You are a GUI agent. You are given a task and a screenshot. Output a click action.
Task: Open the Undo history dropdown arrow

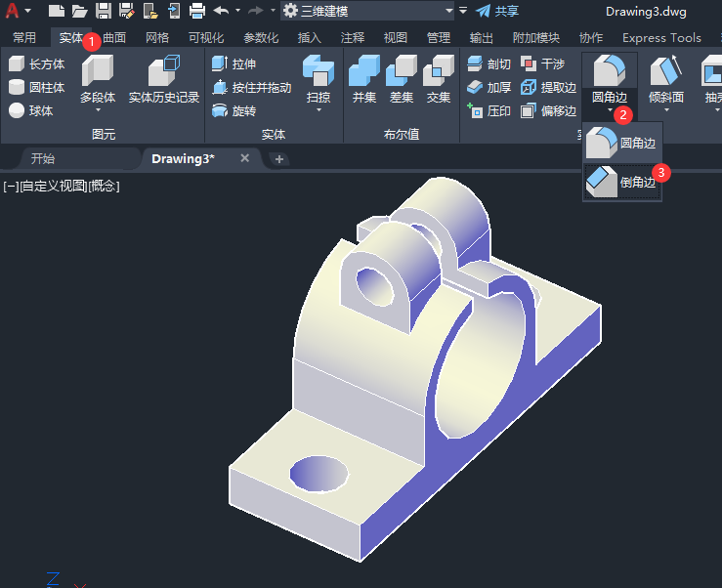click(x=237, y=10)
